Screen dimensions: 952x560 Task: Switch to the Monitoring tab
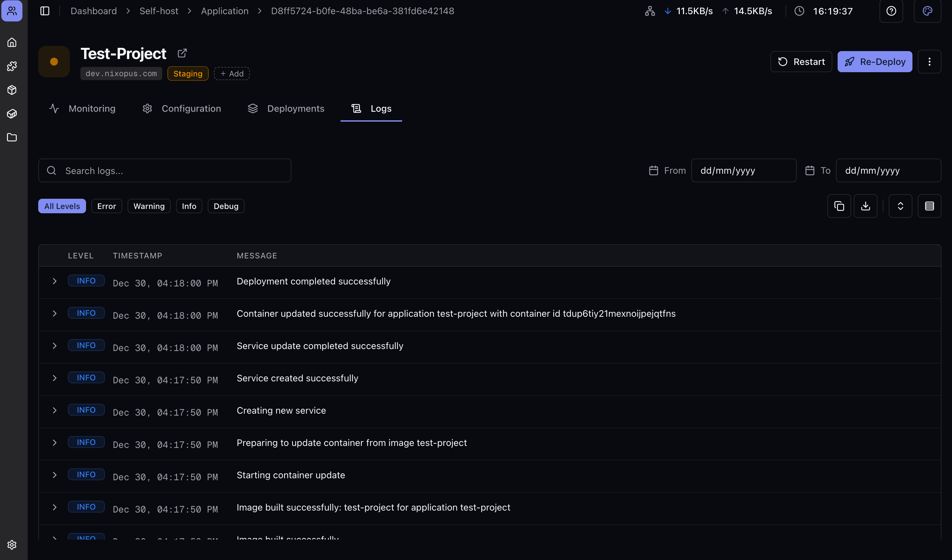[92, 108]
